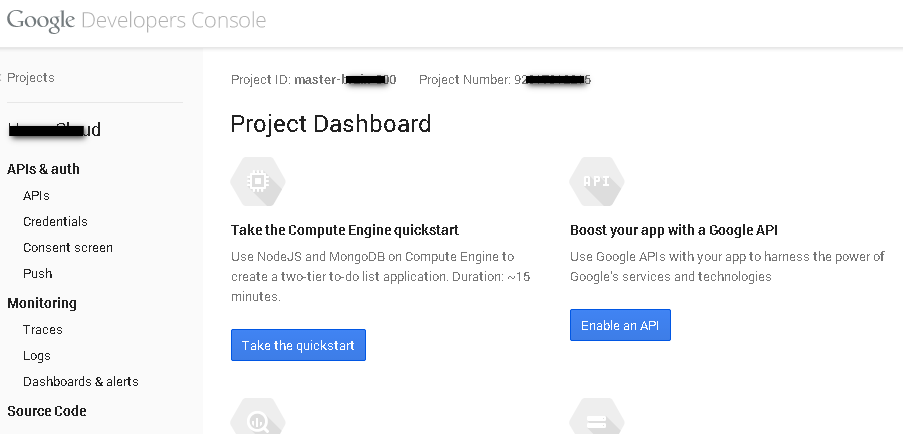Click the monitoring chart hexagon icon
The height and width of the screenshot is (434, 903).
(257, 418)
